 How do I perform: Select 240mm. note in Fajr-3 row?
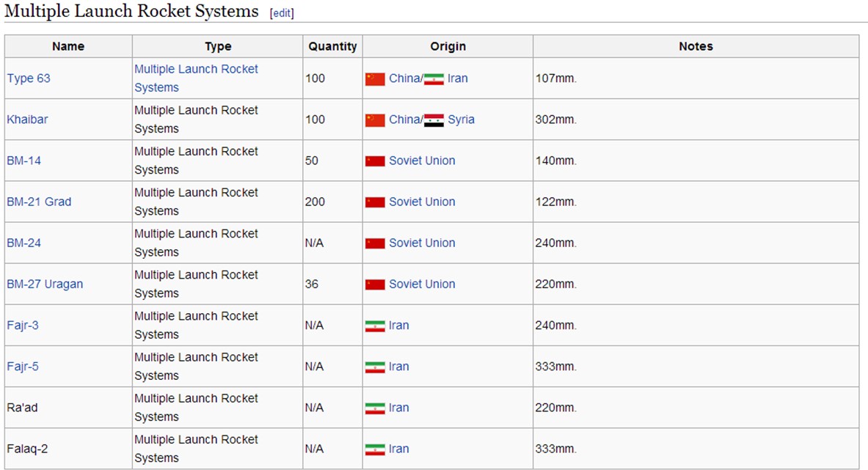[555, 325]
